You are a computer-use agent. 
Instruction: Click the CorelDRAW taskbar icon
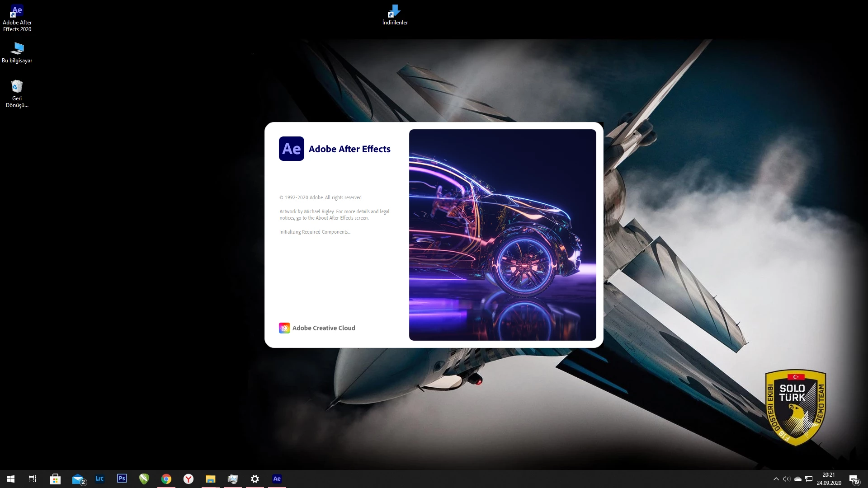[x=144, y=479]
